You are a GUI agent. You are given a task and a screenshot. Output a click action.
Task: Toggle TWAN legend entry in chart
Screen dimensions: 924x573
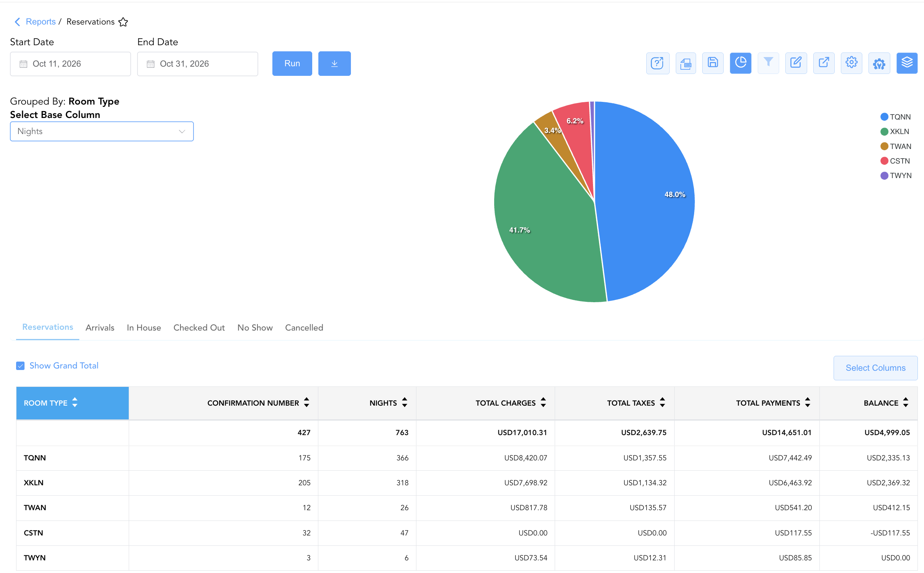click(x=896, y=146)
